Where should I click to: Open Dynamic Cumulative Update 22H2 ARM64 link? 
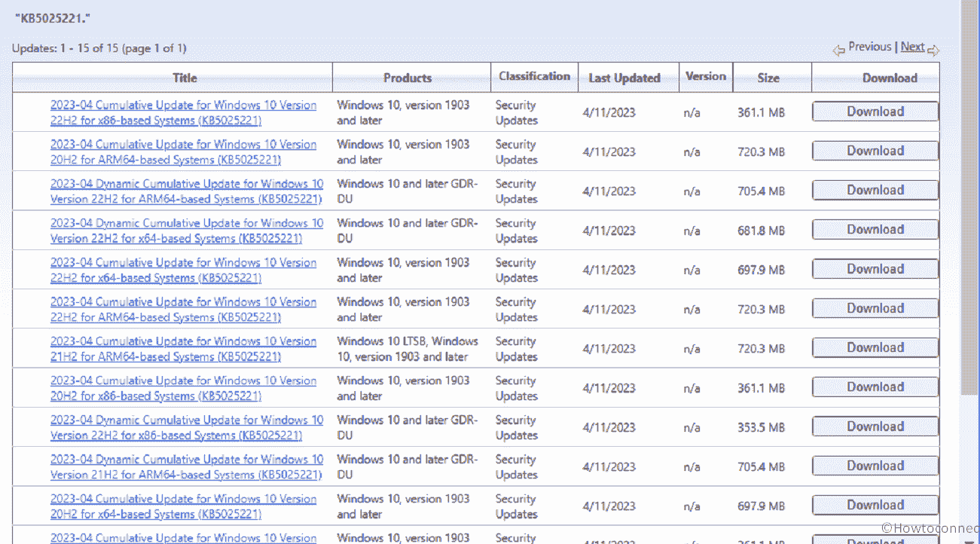[187, 191]
